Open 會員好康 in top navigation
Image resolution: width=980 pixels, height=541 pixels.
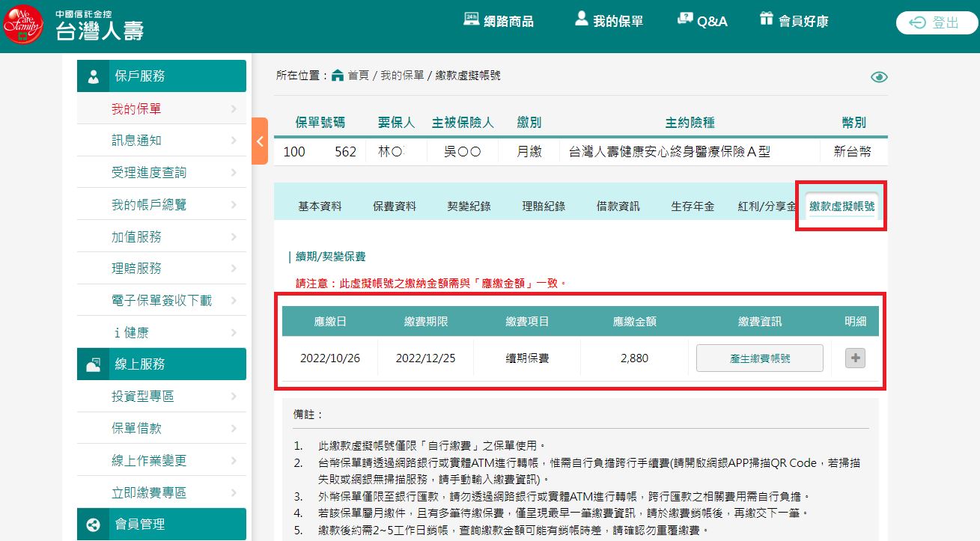coord(794,21)
